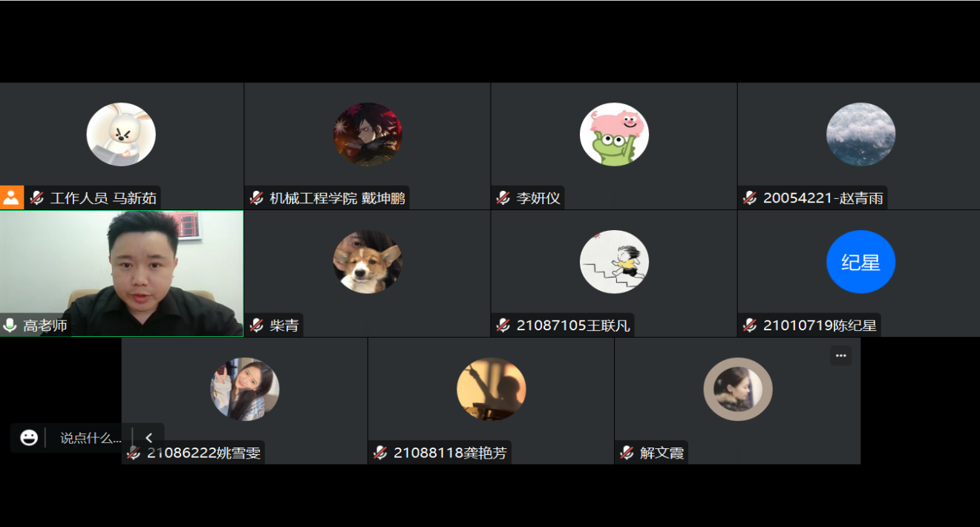Click the pig and frog avatar of 李妍仪

(x=614, y=134)
